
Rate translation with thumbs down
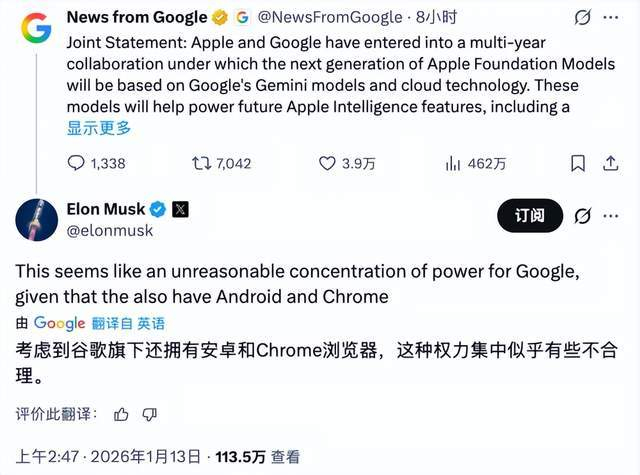[x=150, y=414]
